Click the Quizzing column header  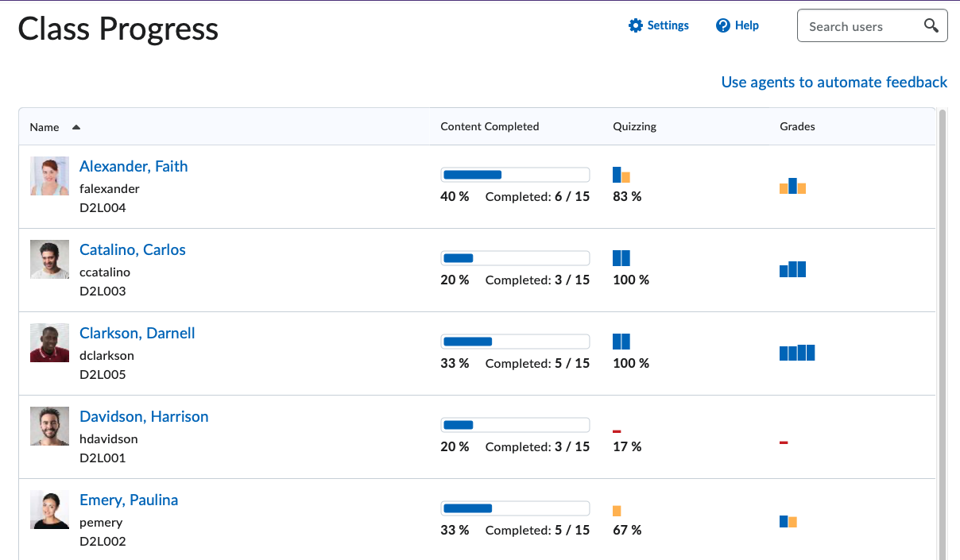pyautogui.click(x=634, y=126)
